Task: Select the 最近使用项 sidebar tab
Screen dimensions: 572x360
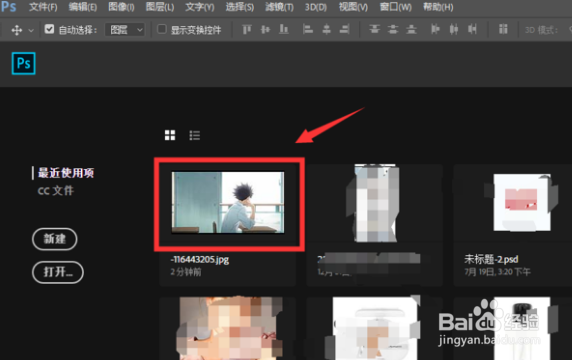Action: [66, 173]
